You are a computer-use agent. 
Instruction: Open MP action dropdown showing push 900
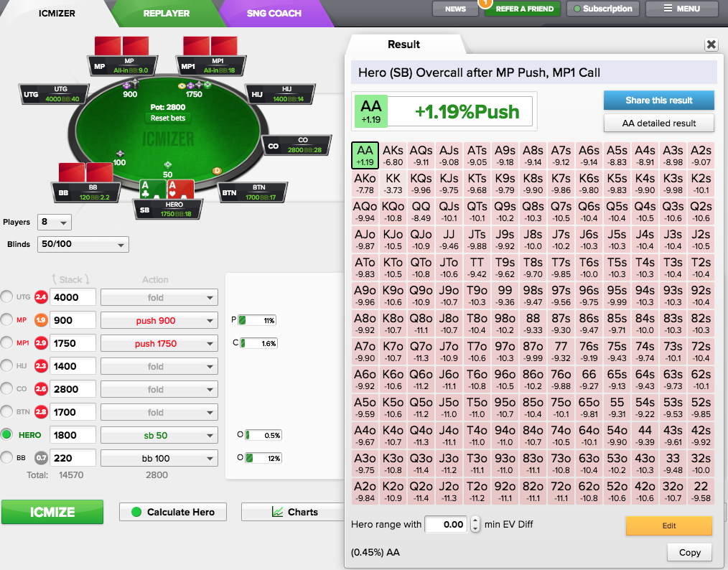[x=159, y=321]
